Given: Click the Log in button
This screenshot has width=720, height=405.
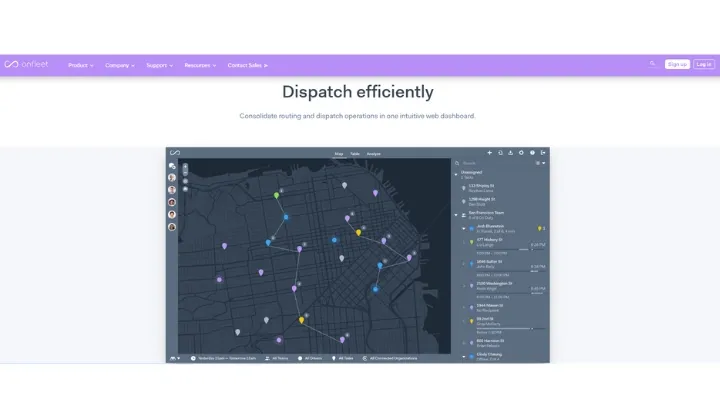Looking at the screenshot, I should 704,64.
